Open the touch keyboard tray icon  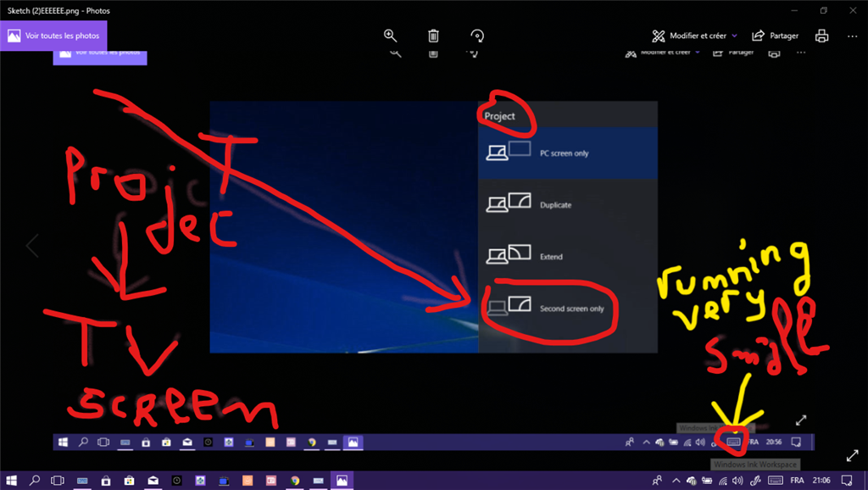776,481
